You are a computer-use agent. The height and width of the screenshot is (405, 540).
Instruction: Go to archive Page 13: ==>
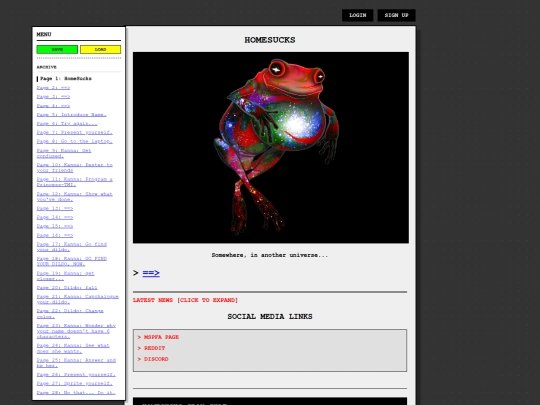click(x=55, y=208)
